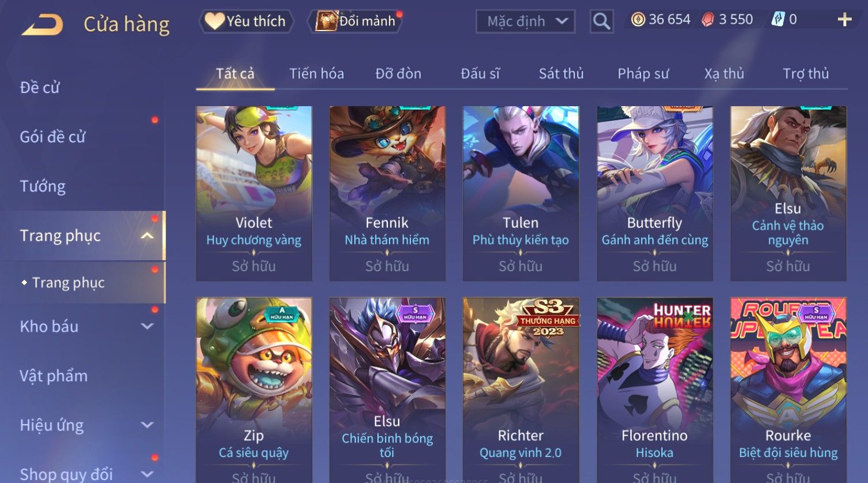The height and width of the screenshot is (483, 868).
Task: Click the gold coin balance icon
Action: click(x=638, y=20)
